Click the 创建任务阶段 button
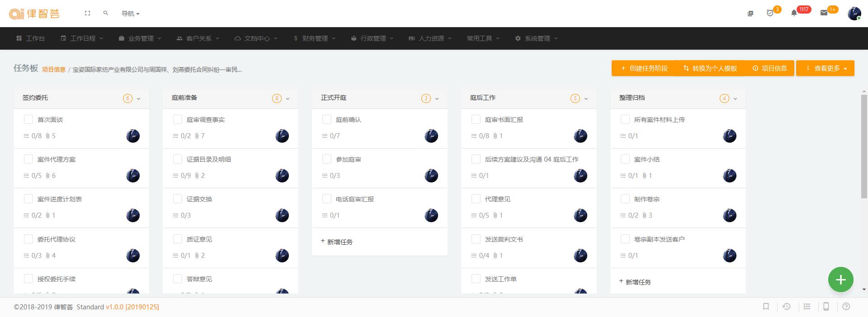 click(644, 68)
